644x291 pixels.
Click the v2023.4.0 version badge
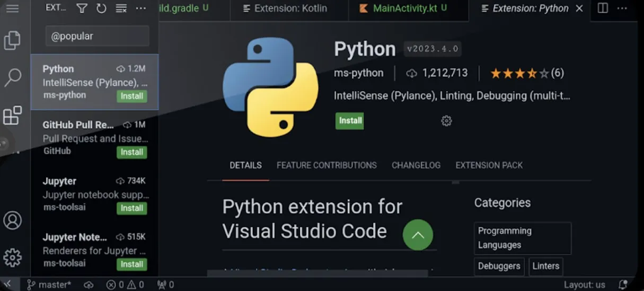[x=433, y=49]
